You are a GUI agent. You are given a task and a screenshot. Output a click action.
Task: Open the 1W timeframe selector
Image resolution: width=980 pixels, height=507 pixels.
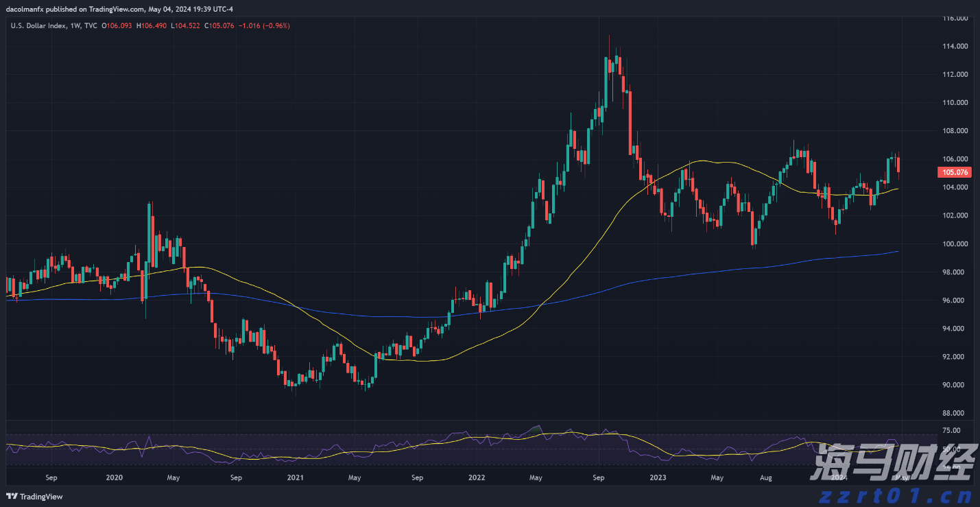(76, 25)
